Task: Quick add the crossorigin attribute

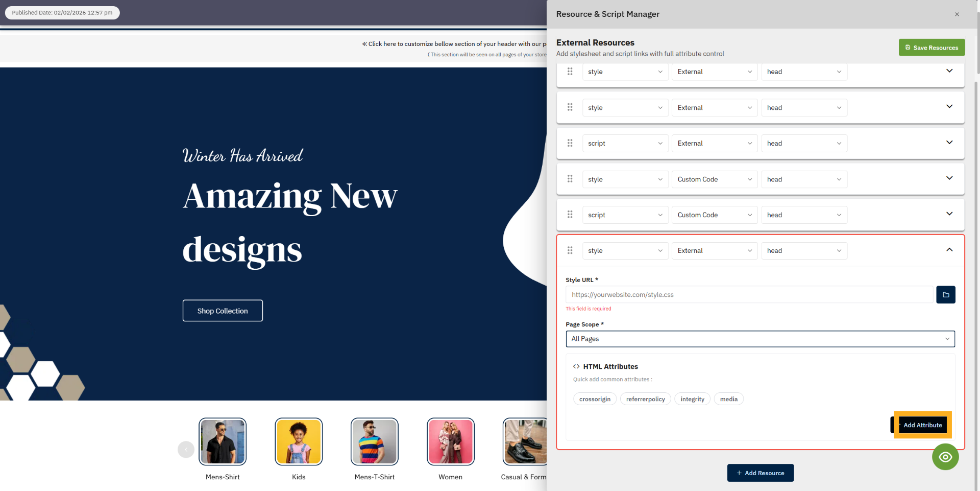Action: coord(594,399)
